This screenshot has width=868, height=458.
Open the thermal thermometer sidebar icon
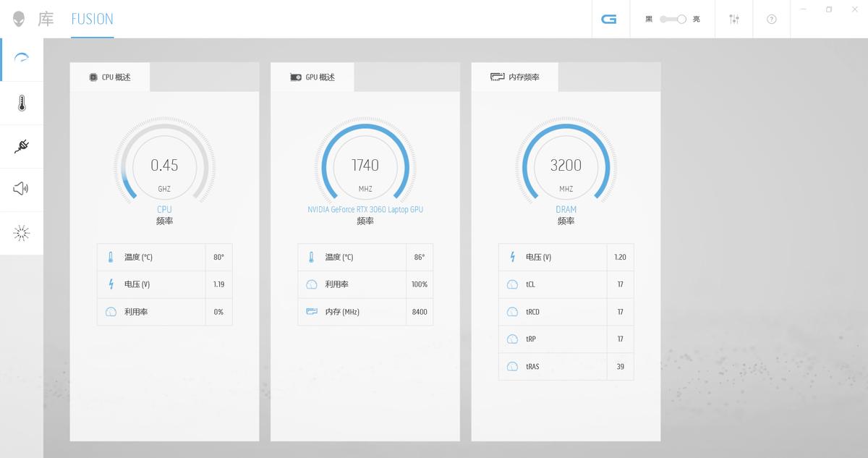click(x=22, y=103)
